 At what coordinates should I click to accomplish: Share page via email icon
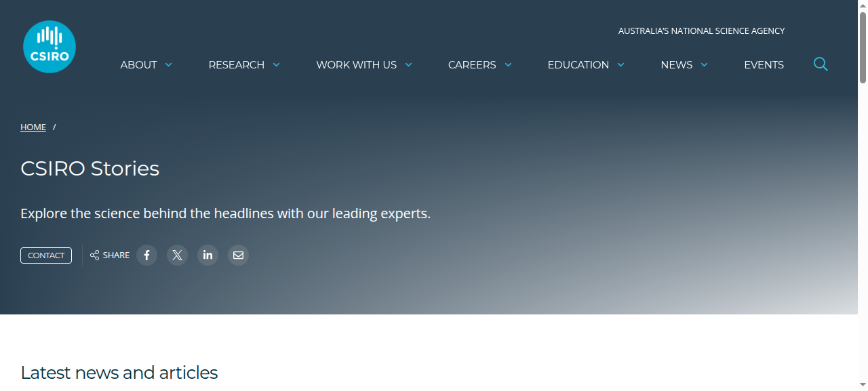click(x=238, y=255)
